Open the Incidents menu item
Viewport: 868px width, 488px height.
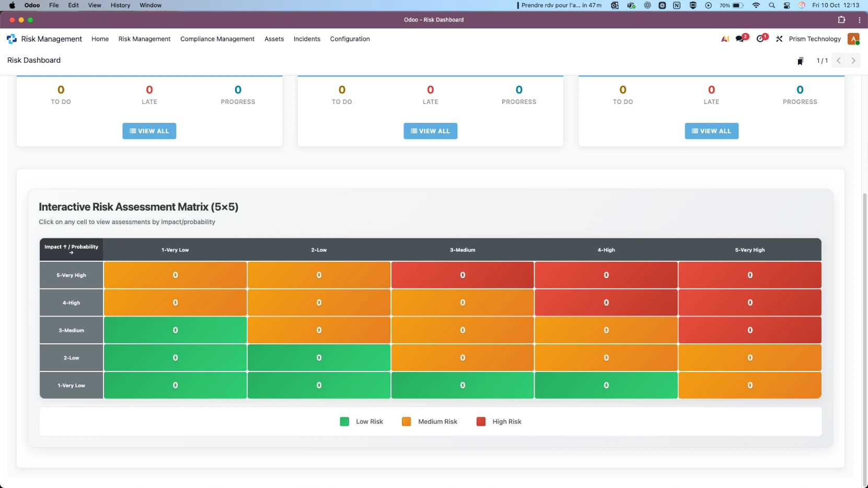[307, 39]
